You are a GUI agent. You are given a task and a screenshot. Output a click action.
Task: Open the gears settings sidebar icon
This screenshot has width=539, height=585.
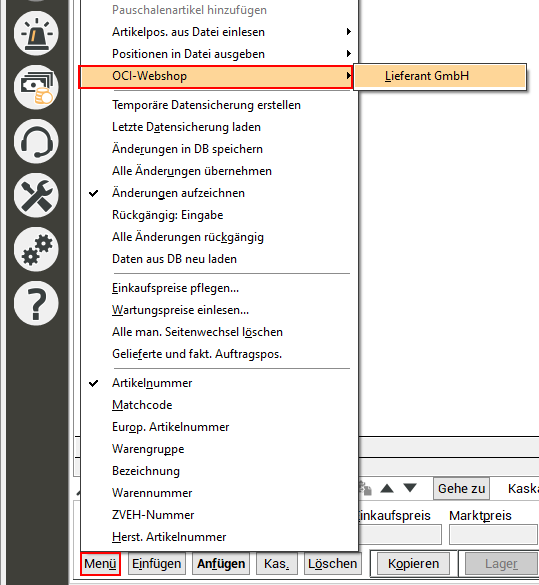[x=36, y=249]
